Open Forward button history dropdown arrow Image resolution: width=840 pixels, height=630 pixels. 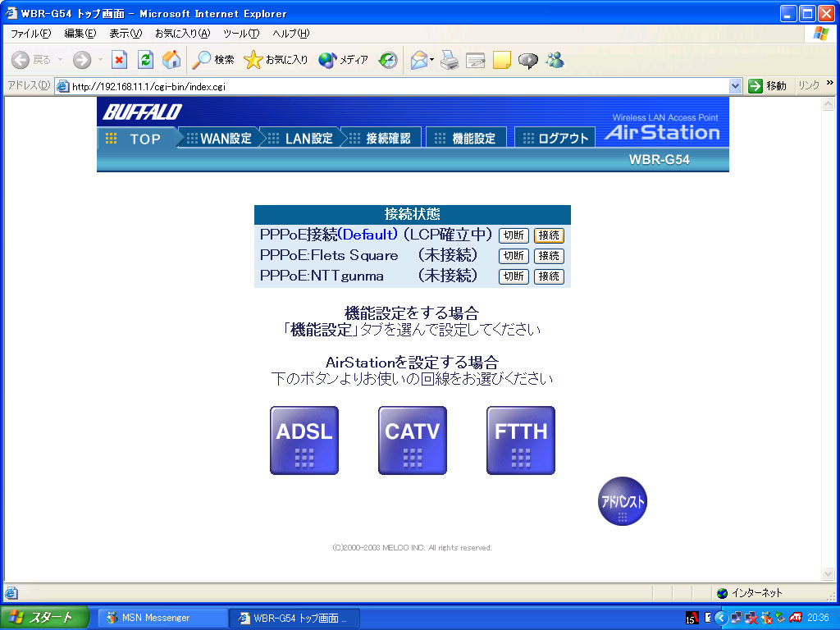pyautogui.click(x=99, y=60)
